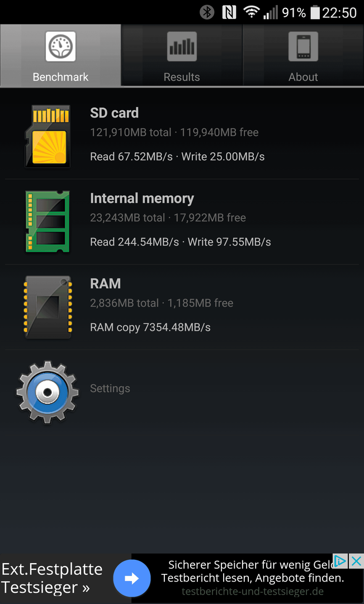Image resolution: width=364 pixels, height=604 pixels.
Task: Tap the SD card chip icon
Action: click(48, 136)
